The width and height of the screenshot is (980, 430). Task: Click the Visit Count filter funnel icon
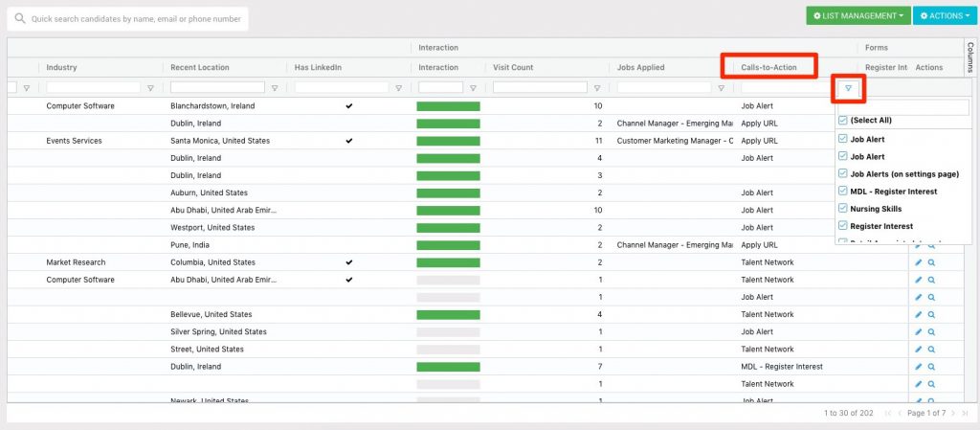point(598,88)
